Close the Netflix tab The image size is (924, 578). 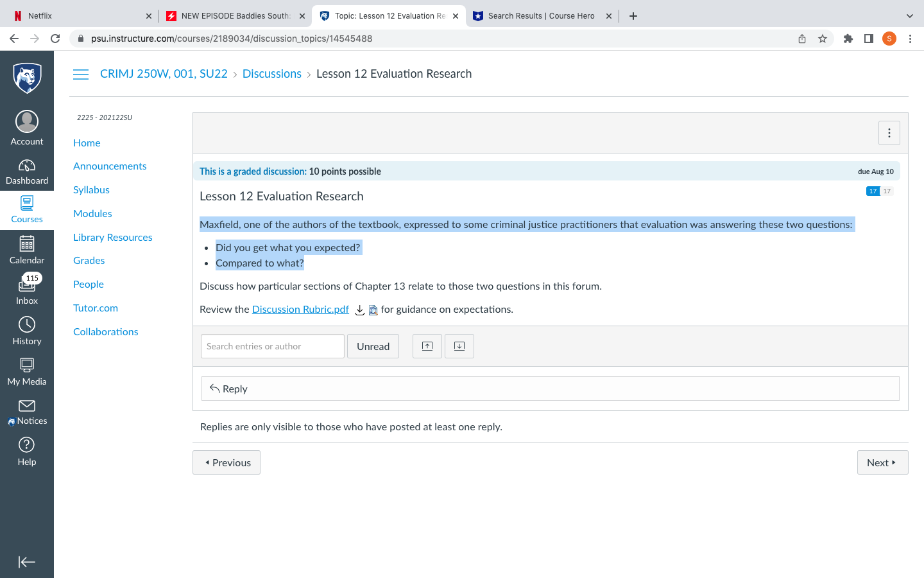[x=149, y=16]
